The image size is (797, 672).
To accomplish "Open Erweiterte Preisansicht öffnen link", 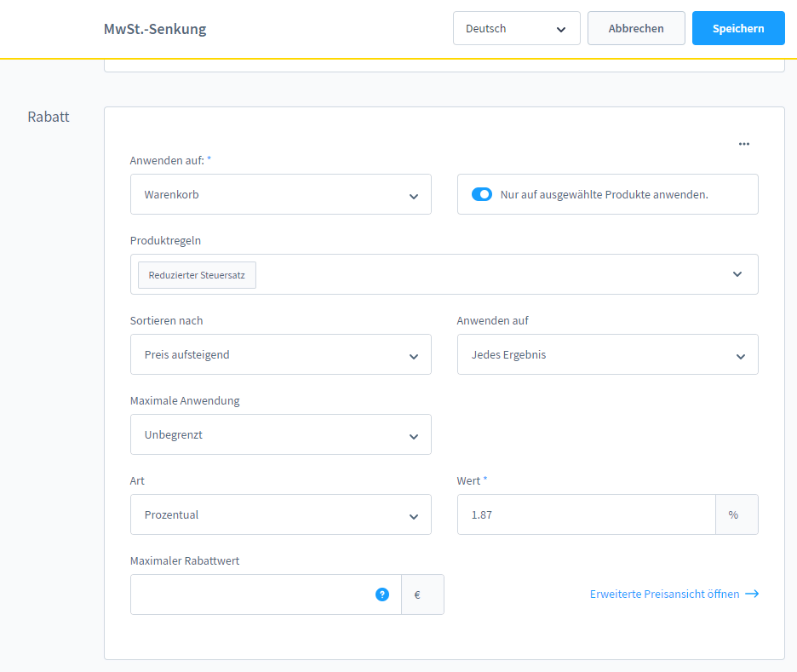I will click(674, 594).
